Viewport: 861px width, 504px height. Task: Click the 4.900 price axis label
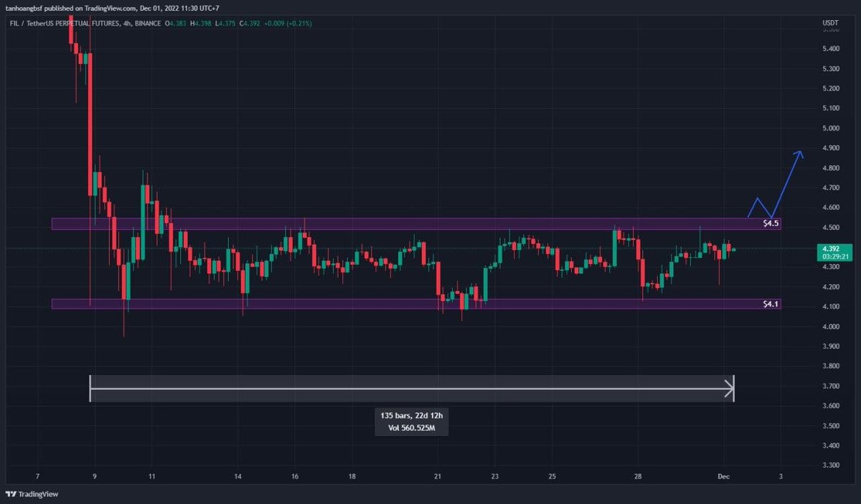tap(831, 148)
